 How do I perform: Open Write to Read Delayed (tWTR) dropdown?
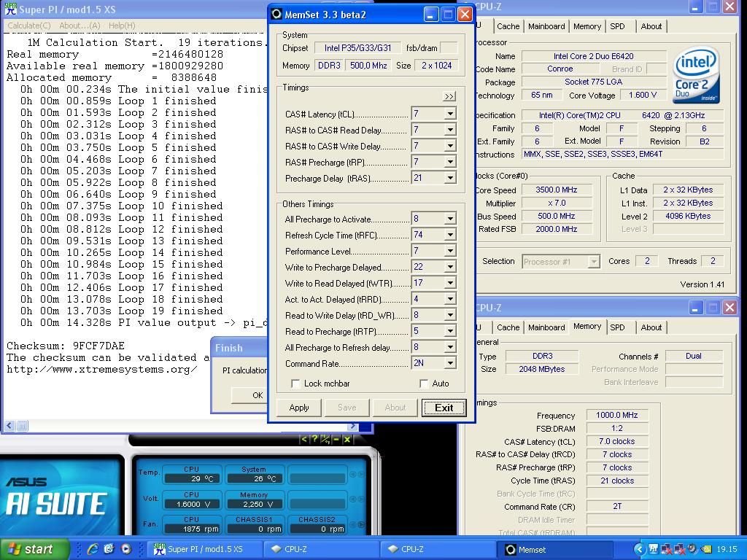pyautogui.click(x=449, y=283)
